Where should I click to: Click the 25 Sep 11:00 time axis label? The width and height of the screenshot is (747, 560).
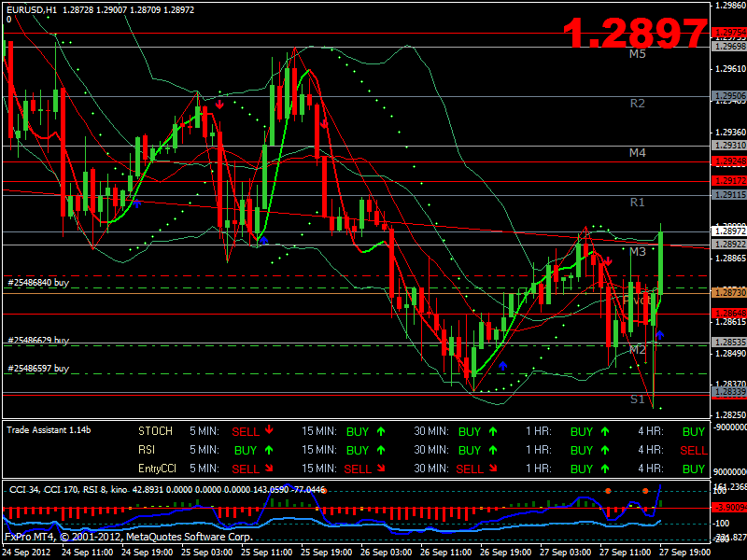pos(266,553)
